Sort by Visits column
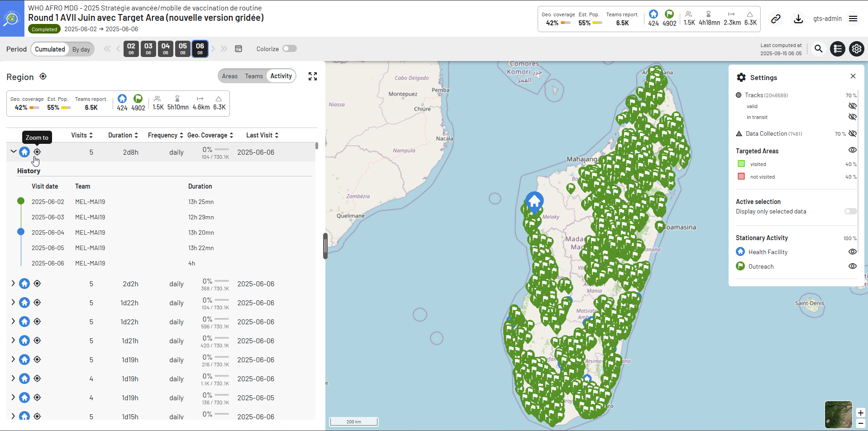Viewport: 868px width, 431px height. pyautogui.click(x=82, y=135)
